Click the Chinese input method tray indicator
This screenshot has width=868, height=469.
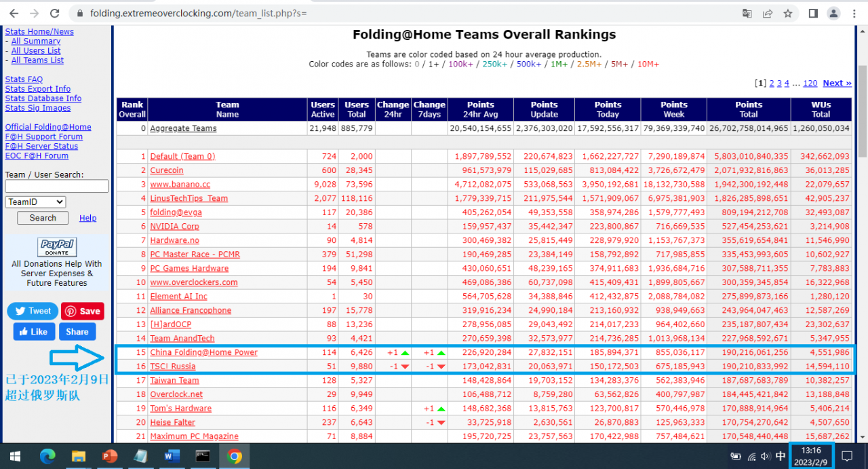pos(781,456)
